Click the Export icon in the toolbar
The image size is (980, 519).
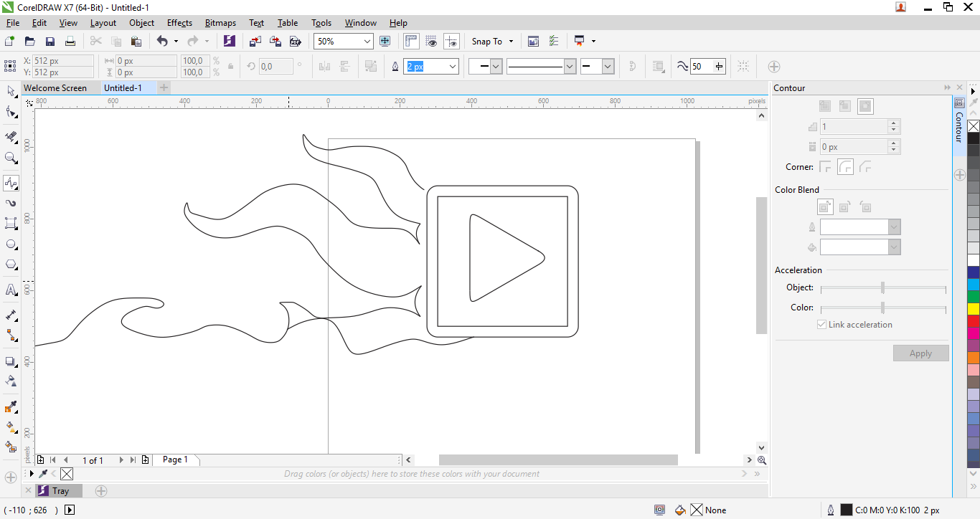click(275, 42)
